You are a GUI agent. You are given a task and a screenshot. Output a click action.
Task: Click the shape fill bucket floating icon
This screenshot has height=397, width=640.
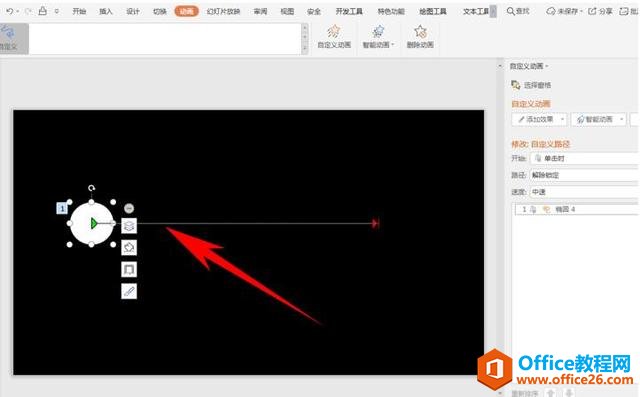(129, 247)
